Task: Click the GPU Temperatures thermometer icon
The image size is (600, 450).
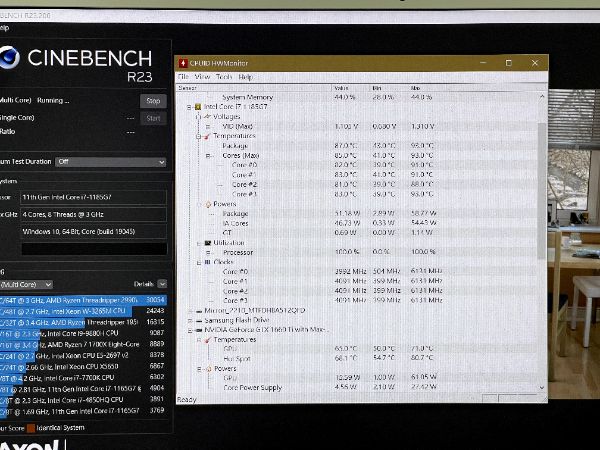Action: (208, 340)
